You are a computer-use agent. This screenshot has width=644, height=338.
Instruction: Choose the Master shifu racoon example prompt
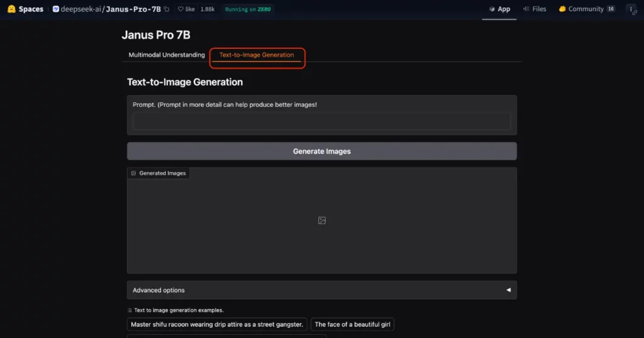(x=217, y=325)
